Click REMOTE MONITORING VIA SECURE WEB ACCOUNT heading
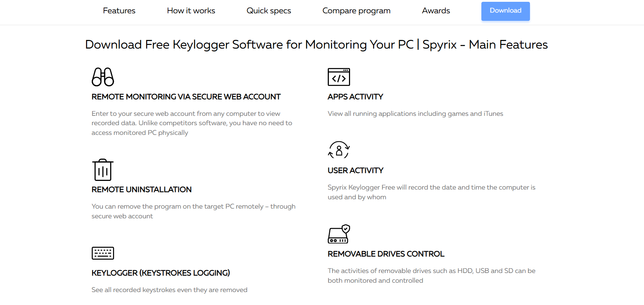This screenshot has width=644, height=305. [x=186, y=97]
